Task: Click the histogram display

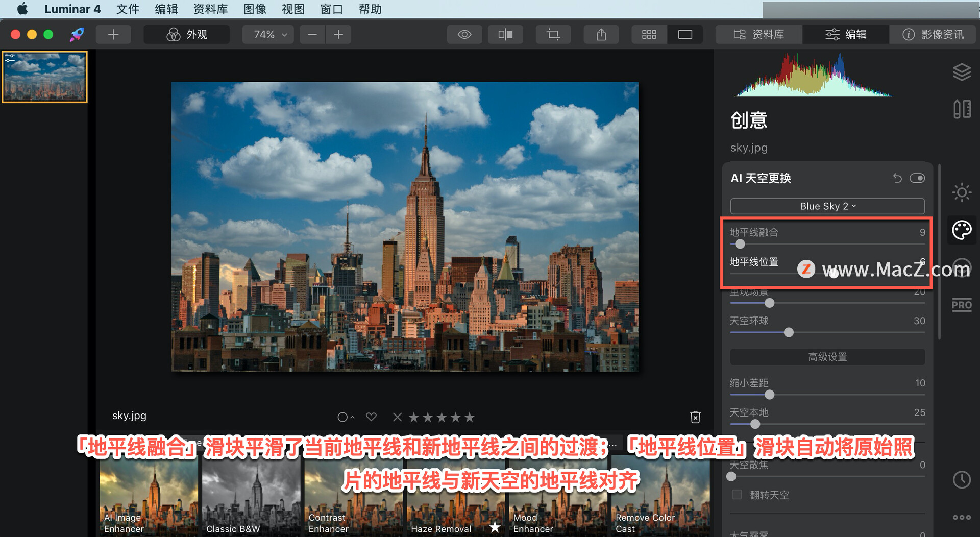Action: coord(814,75)
